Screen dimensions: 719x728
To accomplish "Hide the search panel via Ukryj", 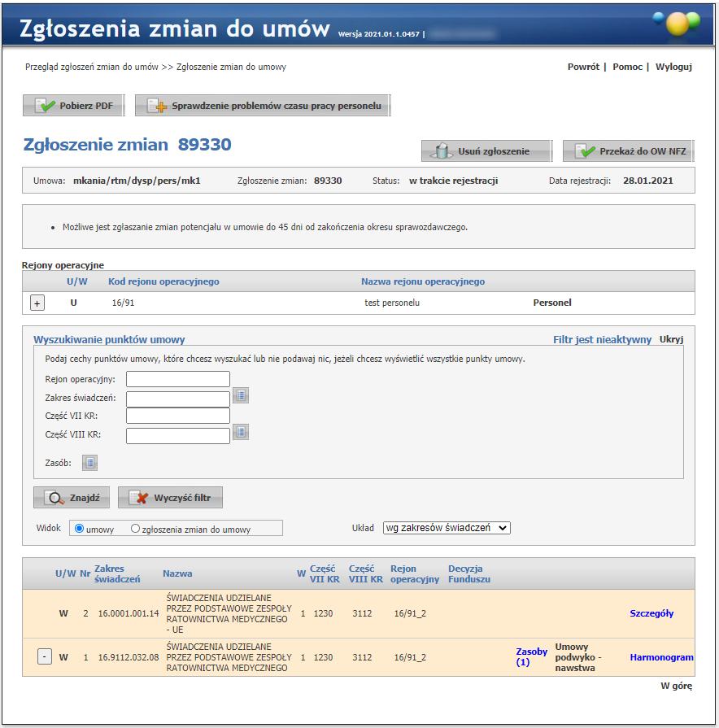I will [x=672, y=340].
